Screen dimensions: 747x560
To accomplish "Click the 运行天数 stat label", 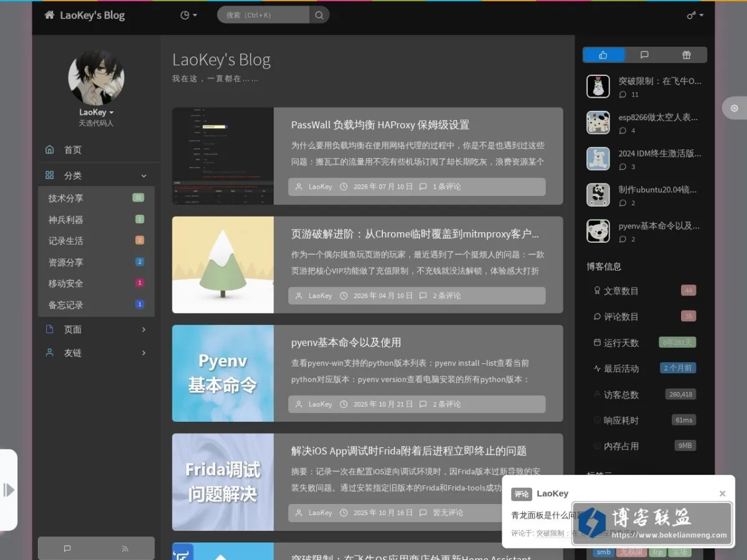I will pyautogui.click(x=621, y=343).
